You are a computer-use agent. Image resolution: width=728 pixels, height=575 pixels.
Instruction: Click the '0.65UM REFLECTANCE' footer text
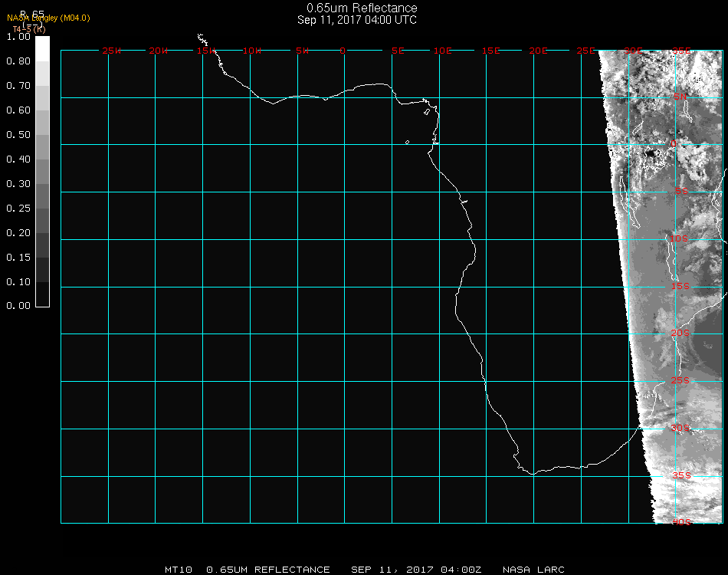click(x=268, y=570)
